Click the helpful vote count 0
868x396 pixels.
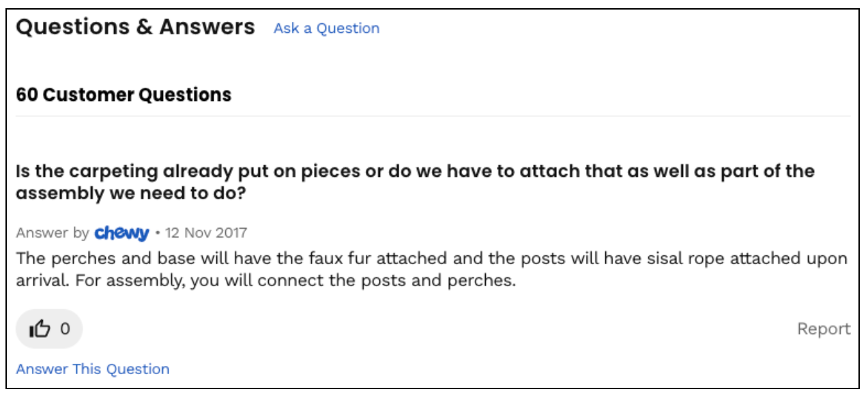65,329
